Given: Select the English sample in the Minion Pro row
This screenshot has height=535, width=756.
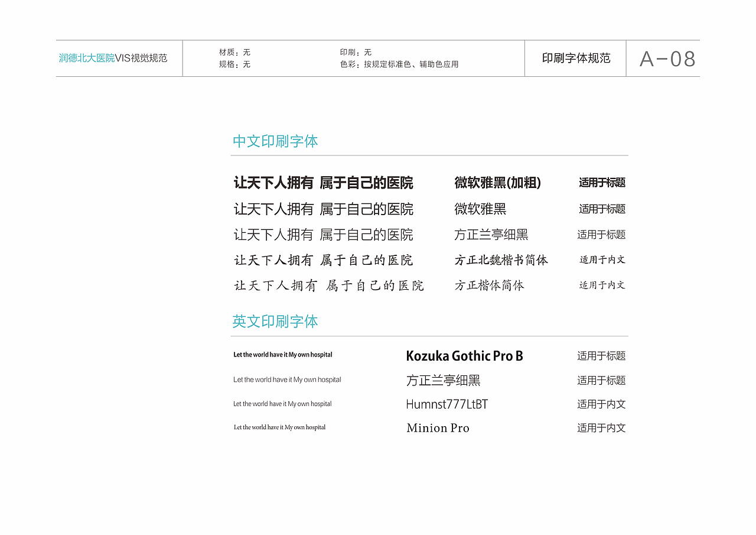Looking at the screenshot, I should click(280, 427).
